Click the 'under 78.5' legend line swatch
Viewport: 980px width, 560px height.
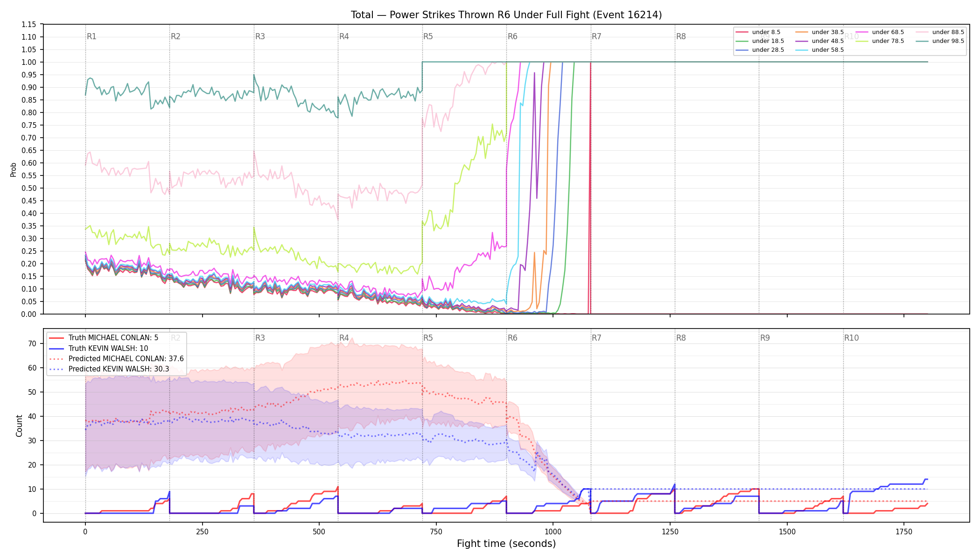(862, 41)
